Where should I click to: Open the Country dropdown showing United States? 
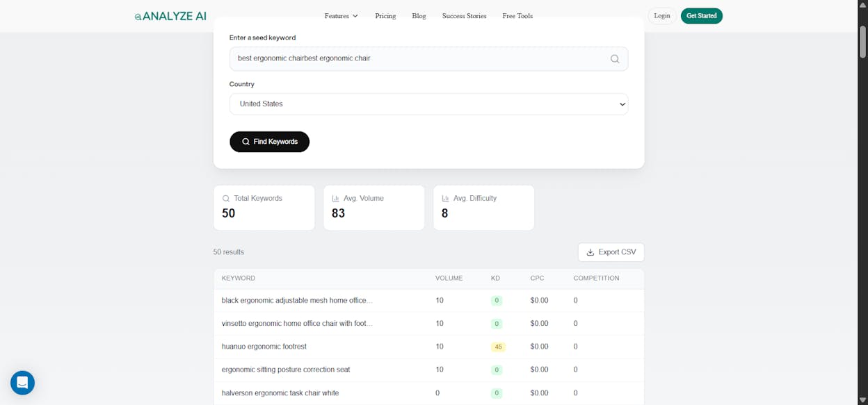[x=428, y=104]
